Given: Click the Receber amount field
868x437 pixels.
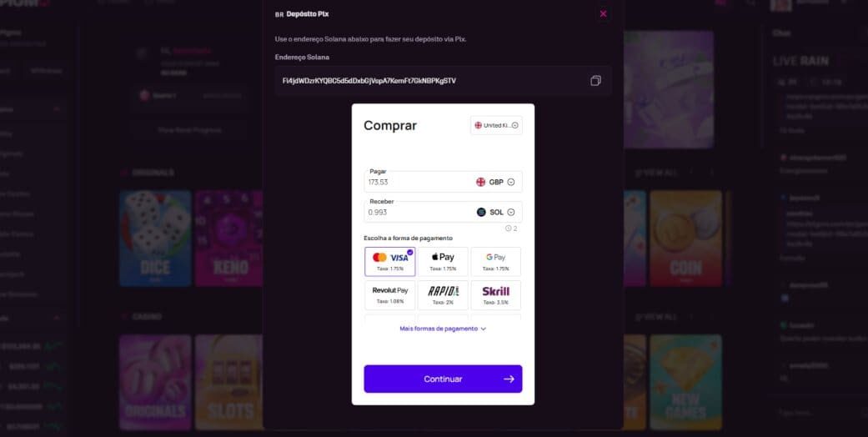Looking at the screenshot, I should point(417,212).
